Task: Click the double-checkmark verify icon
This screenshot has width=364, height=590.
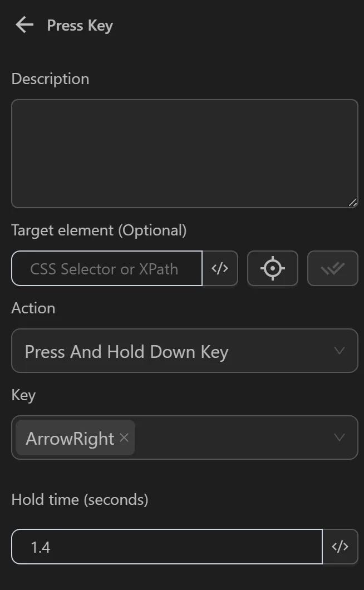Action: coord(332,268)
